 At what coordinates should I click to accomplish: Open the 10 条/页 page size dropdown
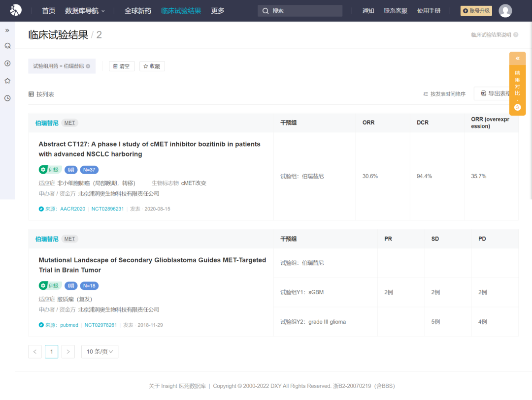(x=100, y=351)
